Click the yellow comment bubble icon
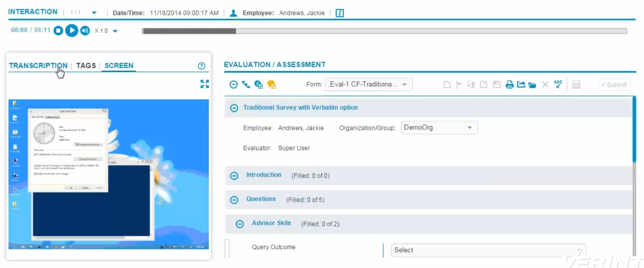The width and height of the screenshot is (644, 268). click(271, 85)
